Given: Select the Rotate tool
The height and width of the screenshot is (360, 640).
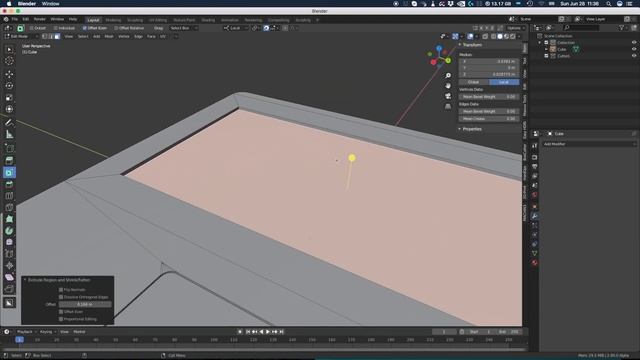Looking at the screenshot, I should pyautogui.click(x=9, y=86).
